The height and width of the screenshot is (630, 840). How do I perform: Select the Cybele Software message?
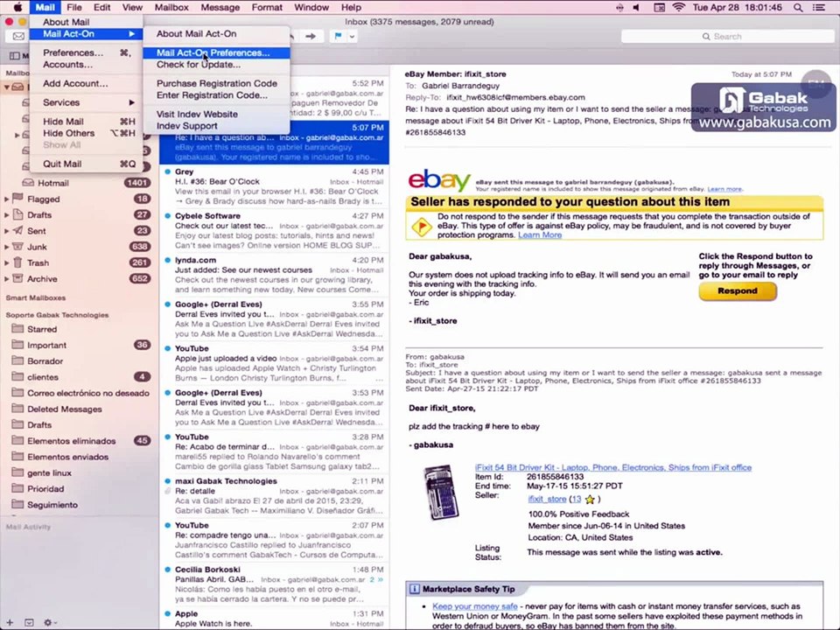point(274,231)
